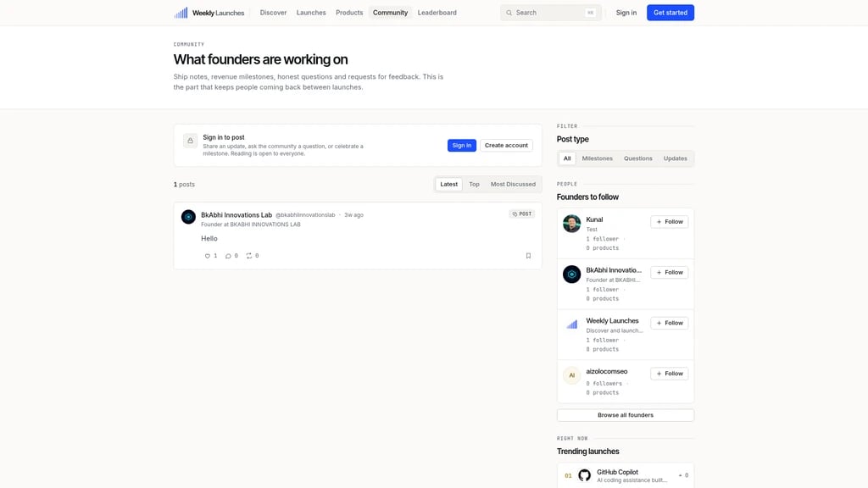Click the Weekly Launches logo icon
868x488 pixels.
181,13
